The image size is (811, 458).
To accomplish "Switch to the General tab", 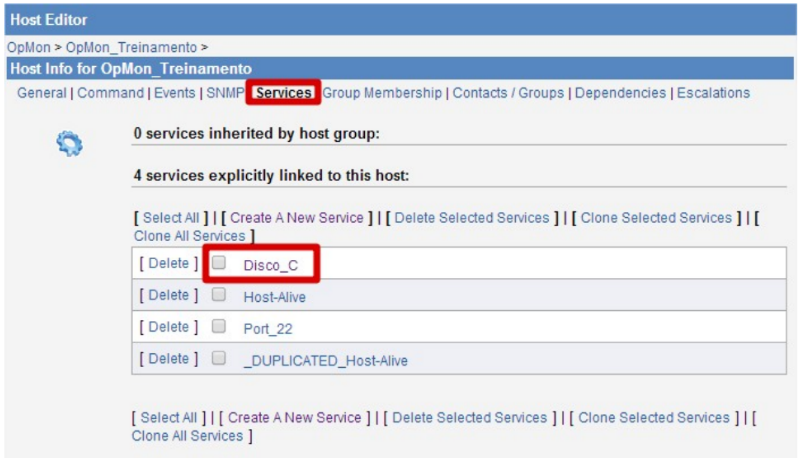I will click(x=42, y=93).
